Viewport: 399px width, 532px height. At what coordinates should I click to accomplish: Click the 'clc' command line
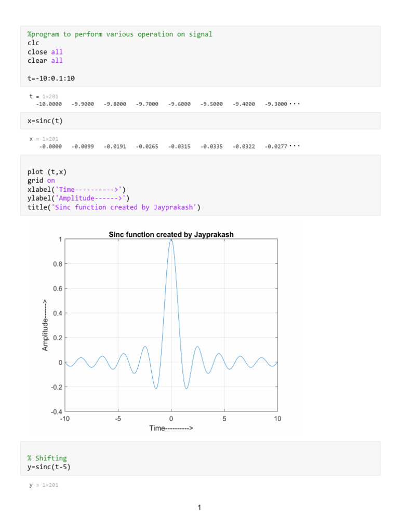[x=33, y=43]
